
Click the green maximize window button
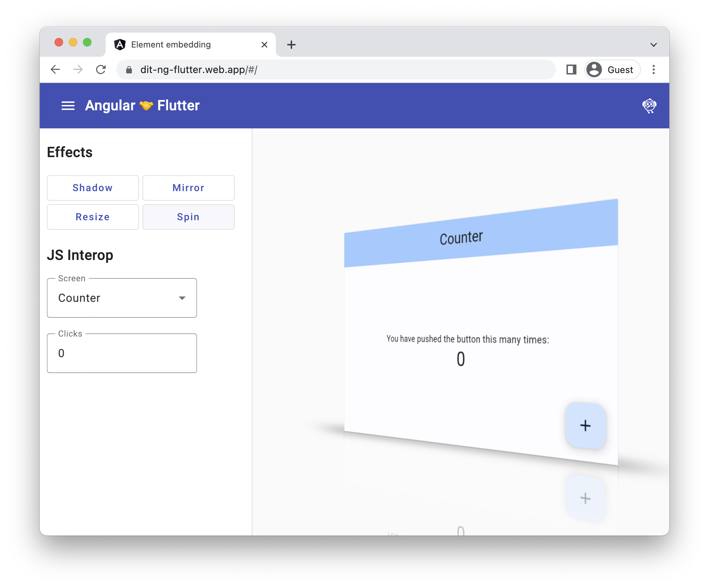(87, 43)
